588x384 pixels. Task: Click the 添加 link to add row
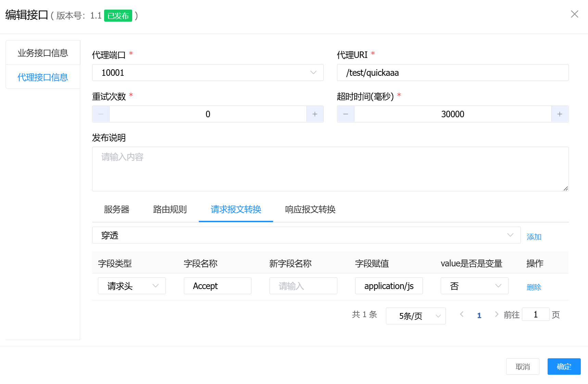(534, 237)
